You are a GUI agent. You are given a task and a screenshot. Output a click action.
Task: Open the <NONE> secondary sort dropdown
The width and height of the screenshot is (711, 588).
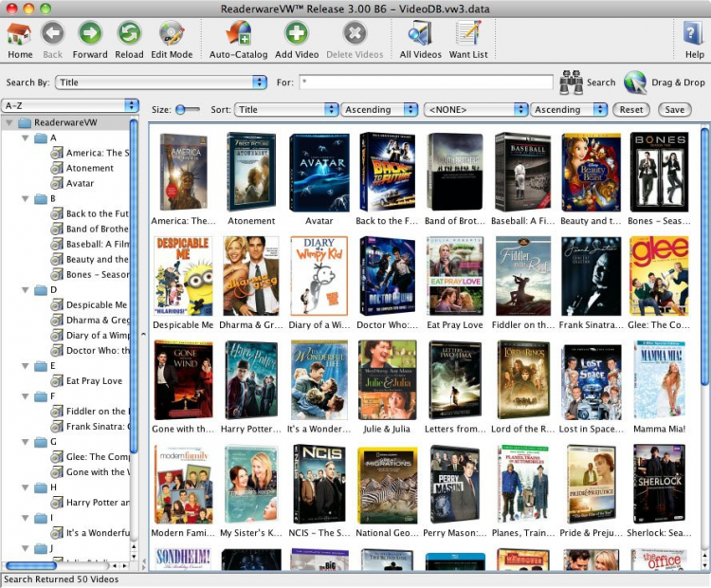point(476,109)
